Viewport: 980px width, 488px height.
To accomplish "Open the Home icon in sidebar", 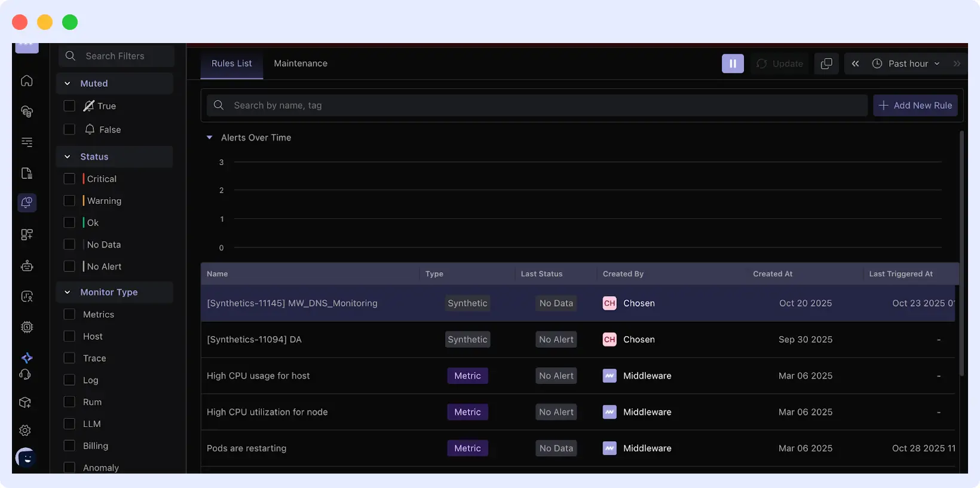I will click(x=27, y=81).
